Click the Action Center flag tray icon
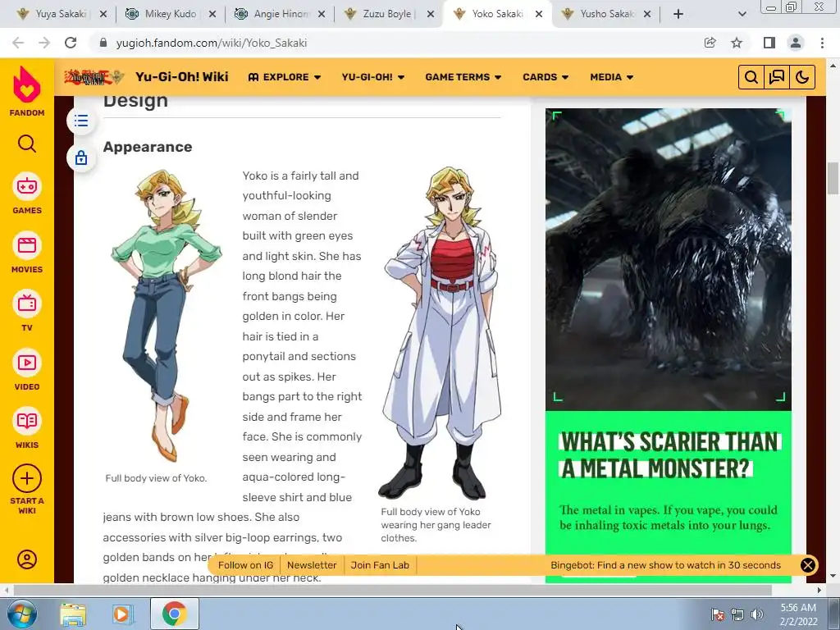This screenshot has height=630, width=840. [x=717, y=614]
